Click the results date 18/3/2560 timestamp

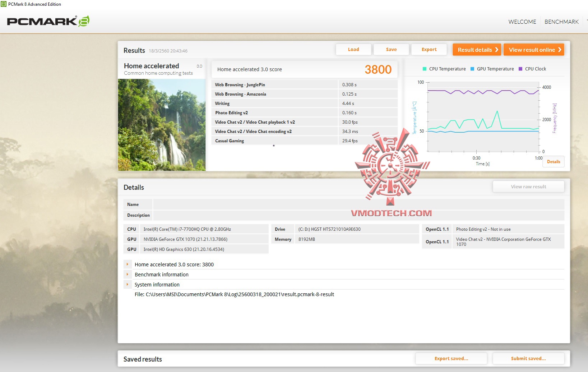(168, 51)
